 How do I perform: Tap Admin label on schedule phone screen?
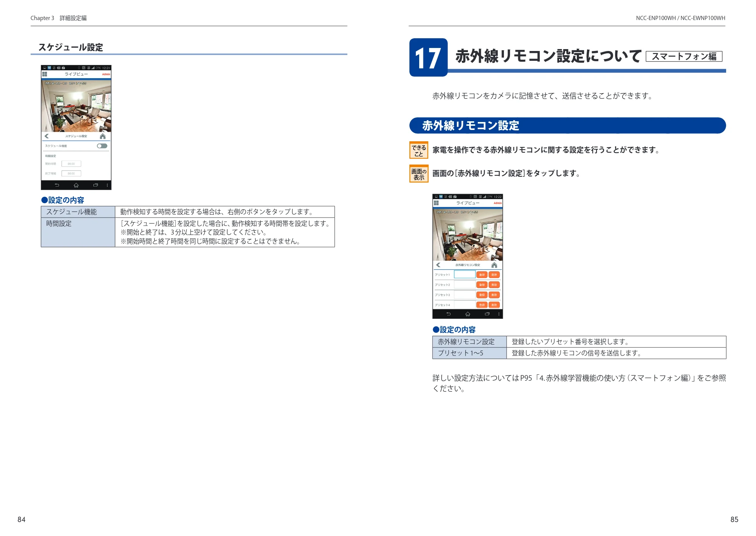click(106, 74)
